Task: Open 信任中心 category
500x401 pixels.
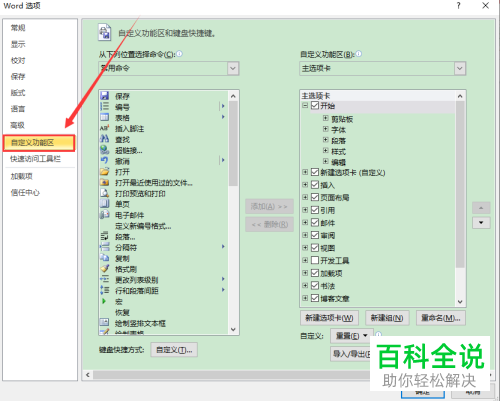Action: tap(25, 192)
